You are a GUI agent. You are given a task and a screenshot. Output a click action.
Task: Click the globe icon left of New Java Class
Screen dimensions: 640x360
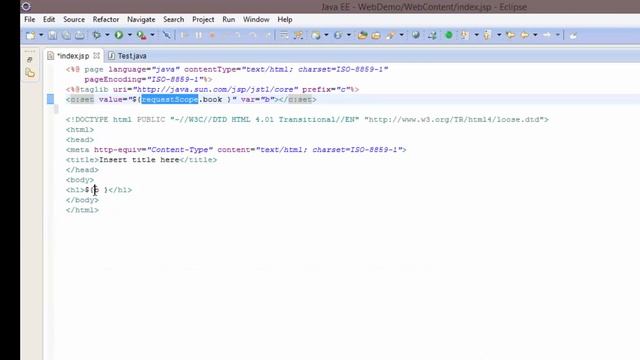tap(316, 36)
